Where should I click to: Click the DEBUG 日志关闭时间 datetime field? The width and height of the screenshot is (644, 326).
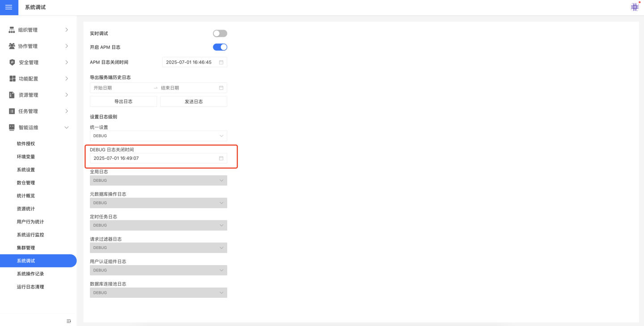click(158, 158)
